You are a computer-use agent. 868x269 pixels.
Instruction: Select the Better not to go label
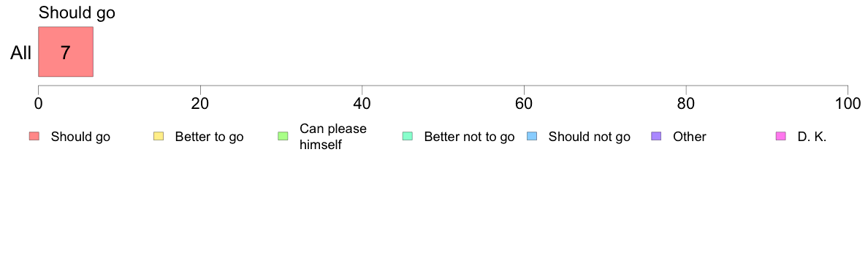[469, 137]
